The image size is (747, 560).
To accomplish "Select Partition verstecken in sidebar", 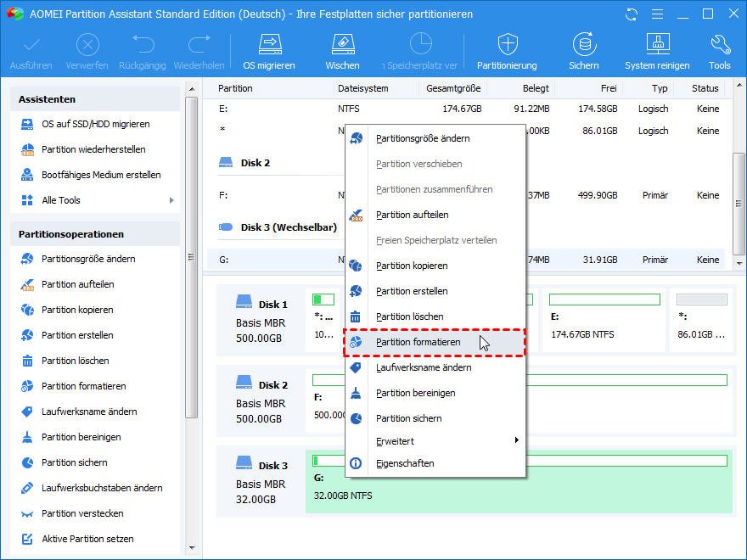I will pos(82,514).
